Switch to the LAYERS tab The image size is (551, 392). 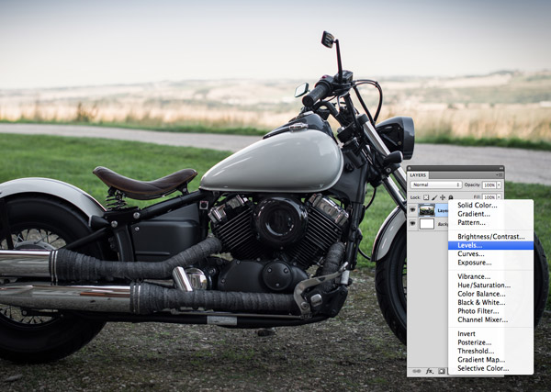(419, 174)
